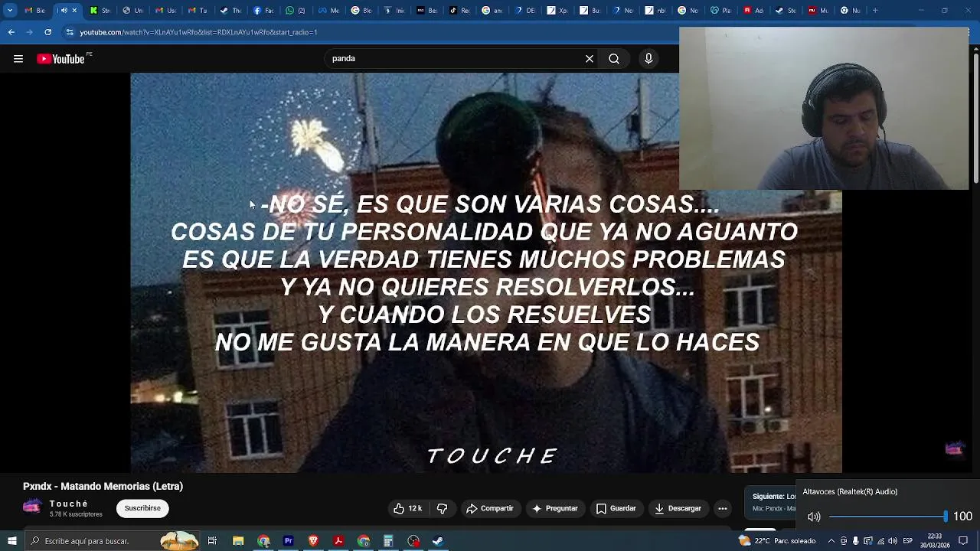Screen dimensions: 980x551
Task: Run search with magnifier button
Action: [x=614, y=59]
